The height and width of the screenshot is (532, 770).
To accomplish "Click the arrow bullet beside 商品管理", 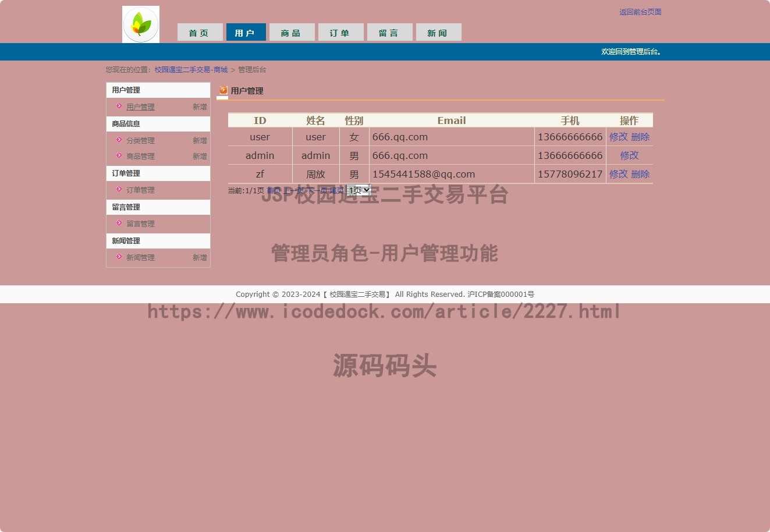I will (119, 155).
